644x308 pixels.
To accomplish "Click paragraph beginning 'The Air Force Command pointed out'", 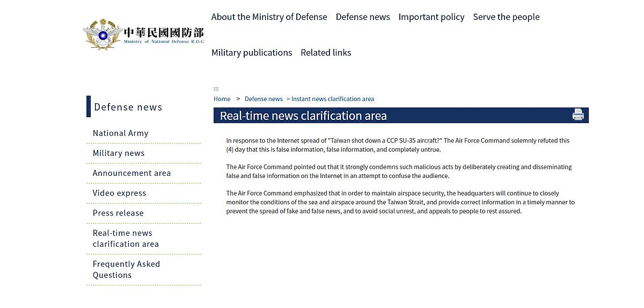I will click(399, 171).
